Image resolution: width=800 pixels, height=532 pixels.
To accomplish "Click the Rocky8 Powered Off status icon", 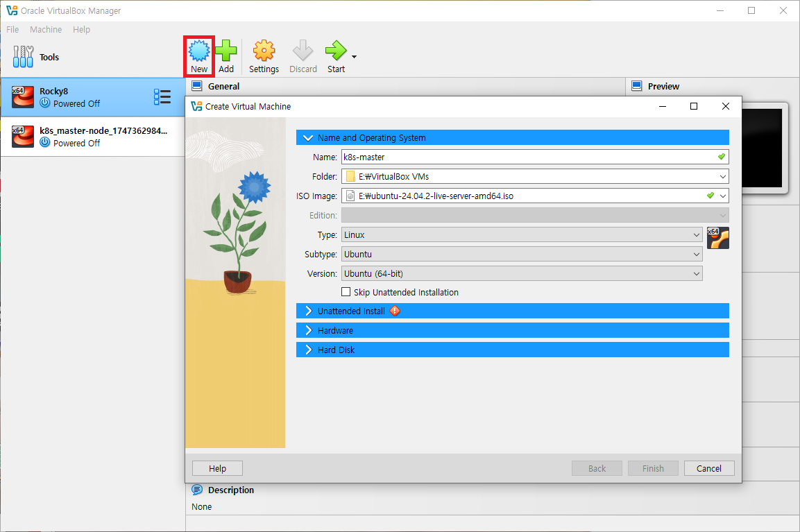I will coord(45,103).
